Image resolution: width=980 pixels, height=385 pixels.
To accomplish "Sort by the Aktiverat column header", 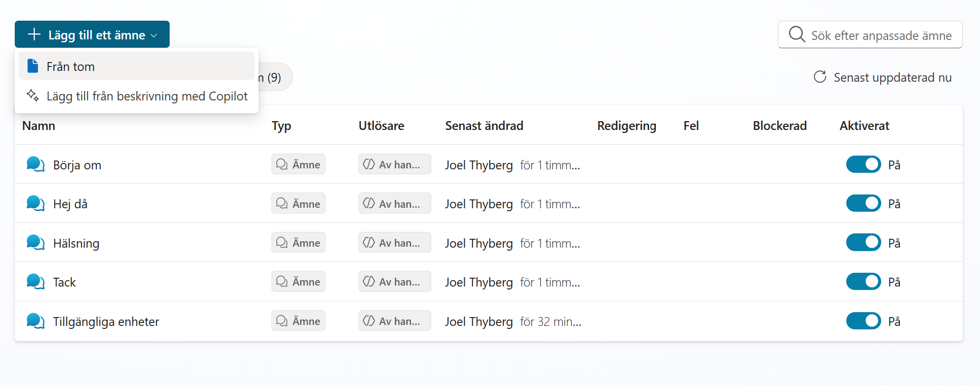I will point(864,126).
